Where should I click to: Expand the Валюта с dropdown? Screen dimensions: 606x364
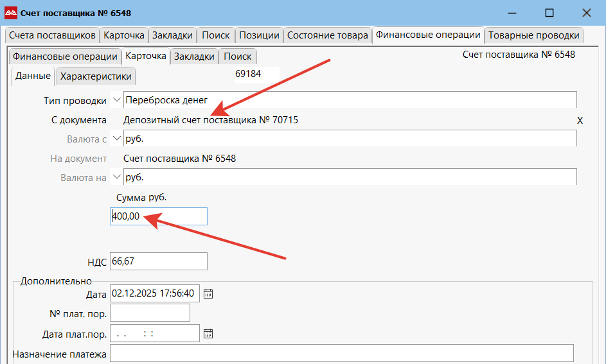point(116,139)
